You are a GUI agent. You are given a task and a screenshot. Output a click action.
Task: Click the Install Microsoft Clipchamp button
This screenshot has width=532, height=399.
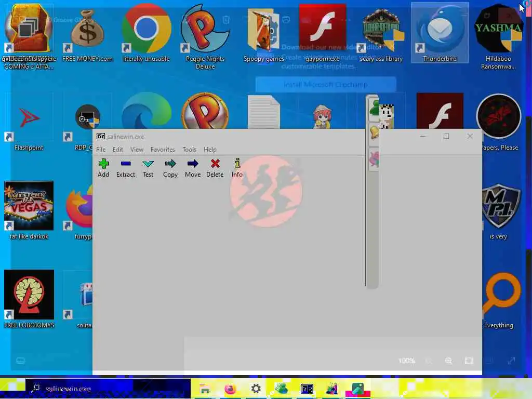[326, 85]
